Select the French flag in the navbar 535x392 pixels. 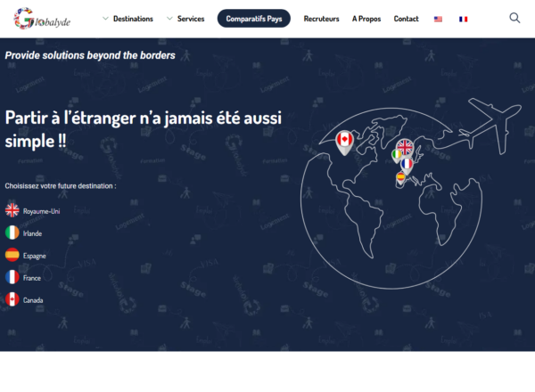463,19
